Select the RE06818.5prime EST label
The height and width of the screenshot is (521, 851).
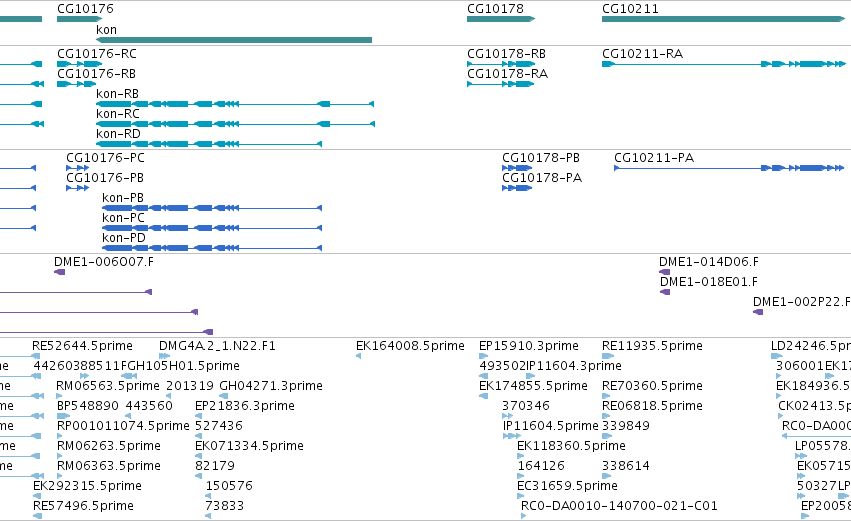point(652,406)
